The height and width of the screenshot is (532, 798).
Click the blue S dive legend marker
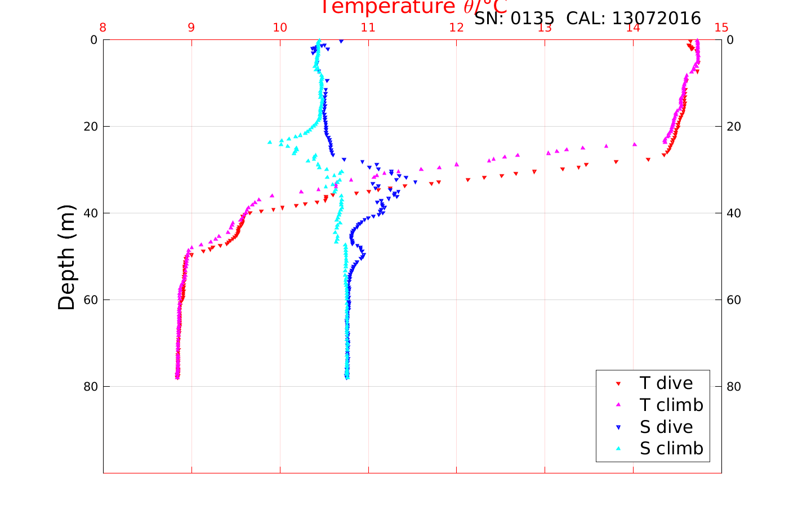coord(618,427)
